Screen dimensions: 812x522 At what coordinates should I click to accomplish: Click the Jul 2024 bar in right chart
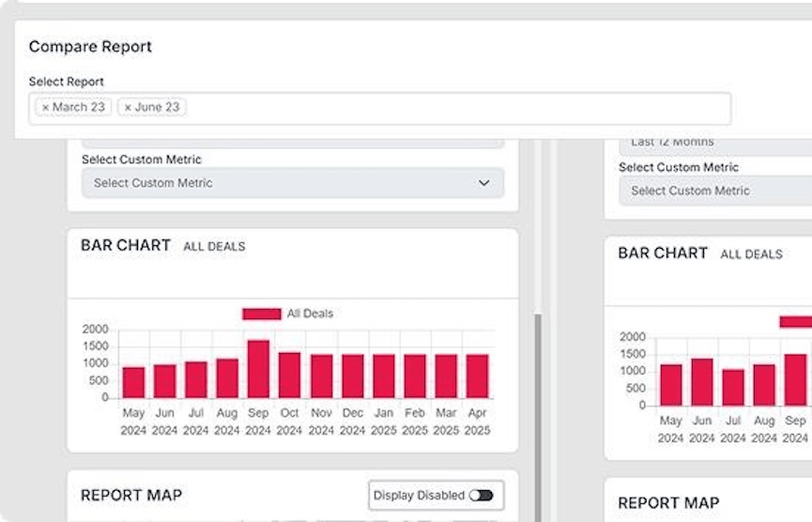coord(733,388)
